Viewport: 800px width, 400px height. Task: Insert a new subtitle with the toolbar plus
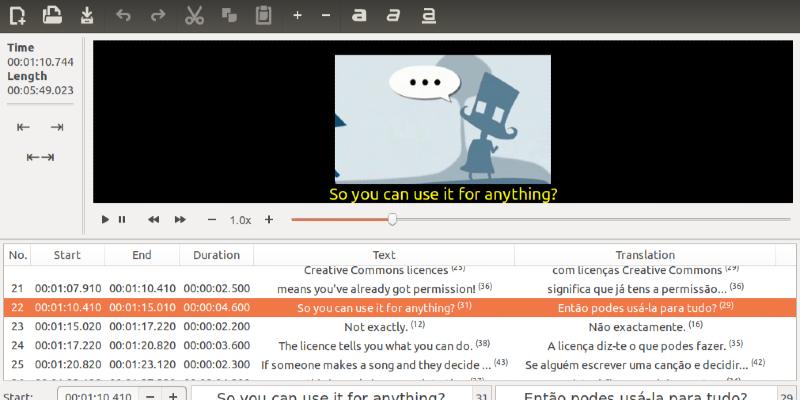click(297, 15)
